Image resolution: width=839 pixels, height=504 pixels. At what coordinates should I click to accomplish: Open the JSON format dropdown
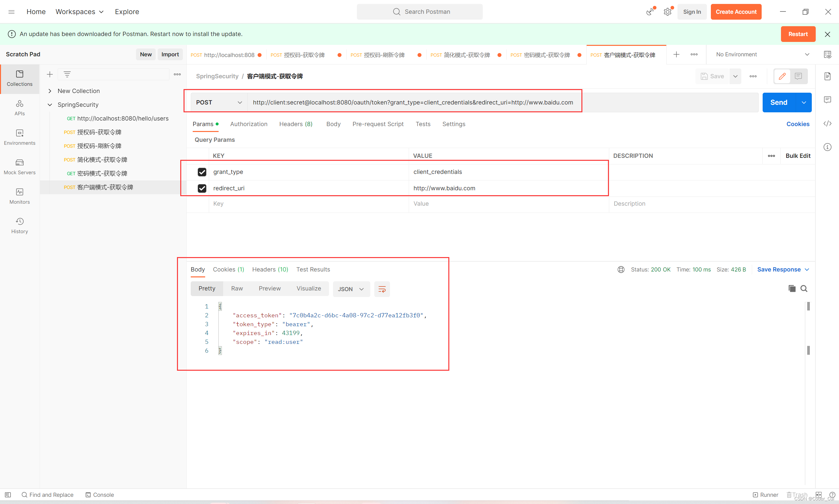pos(351,289)
